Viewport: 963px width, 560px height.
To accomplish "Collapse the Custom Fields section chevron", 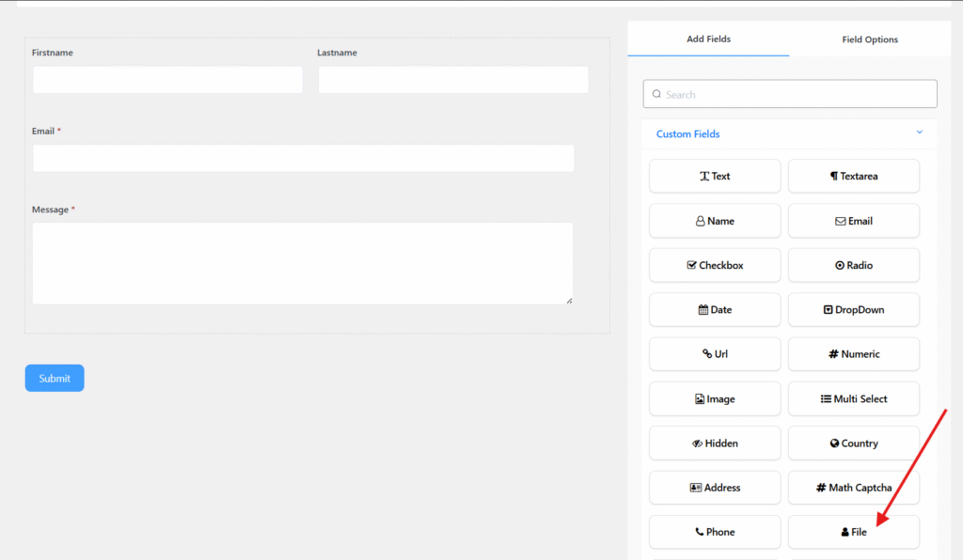I will coord(919,133).
